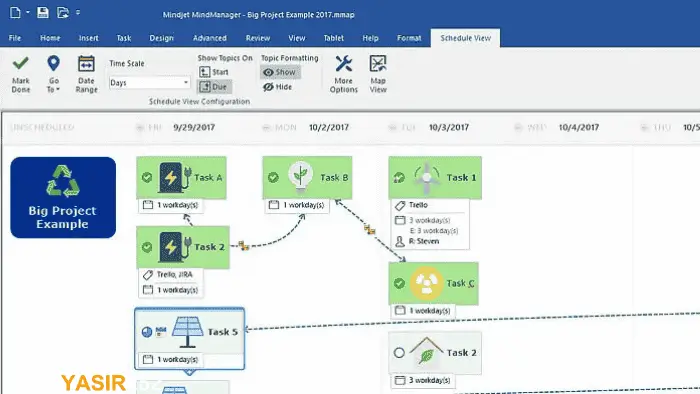Click Task 5 progress pie icon
Image resolution: width=700 pixels, height=394 pixels.
147,332
